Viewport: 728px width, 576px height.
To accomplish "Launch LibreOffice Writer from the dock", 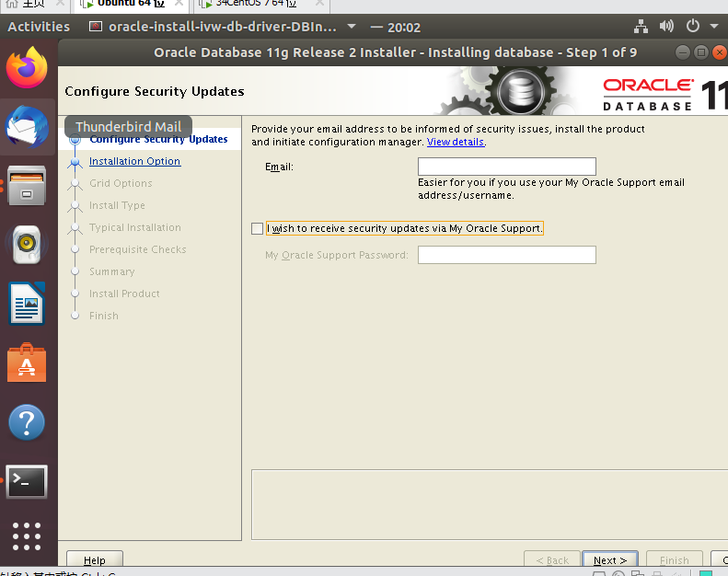I will [x=27, y=304].
